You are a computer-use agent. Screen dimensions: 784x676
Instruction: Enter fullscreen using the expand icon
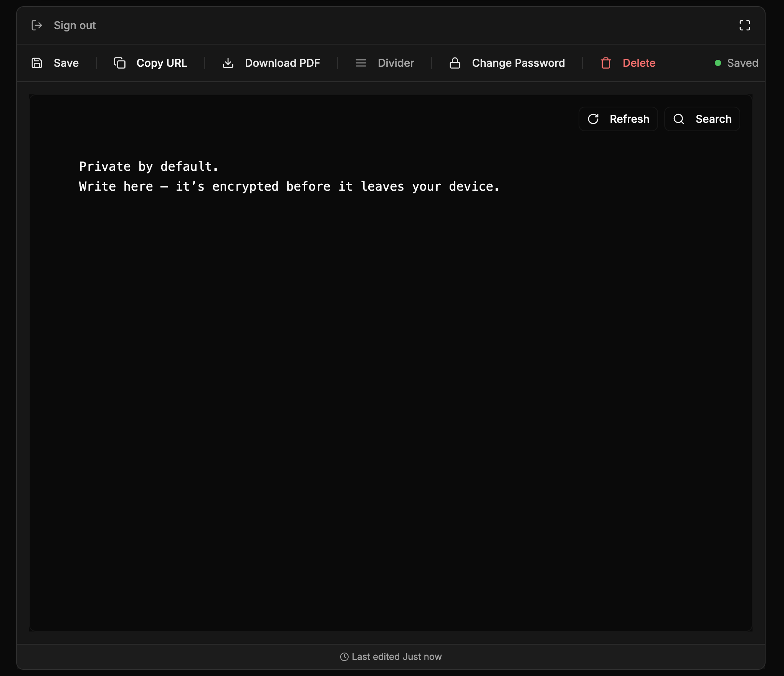click(x=745, y=25)
